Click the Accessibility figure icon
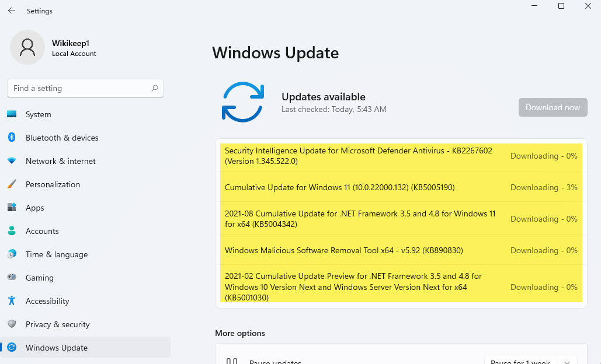The height and width of the screenshot is (364, 601). [x=12, y=300]
